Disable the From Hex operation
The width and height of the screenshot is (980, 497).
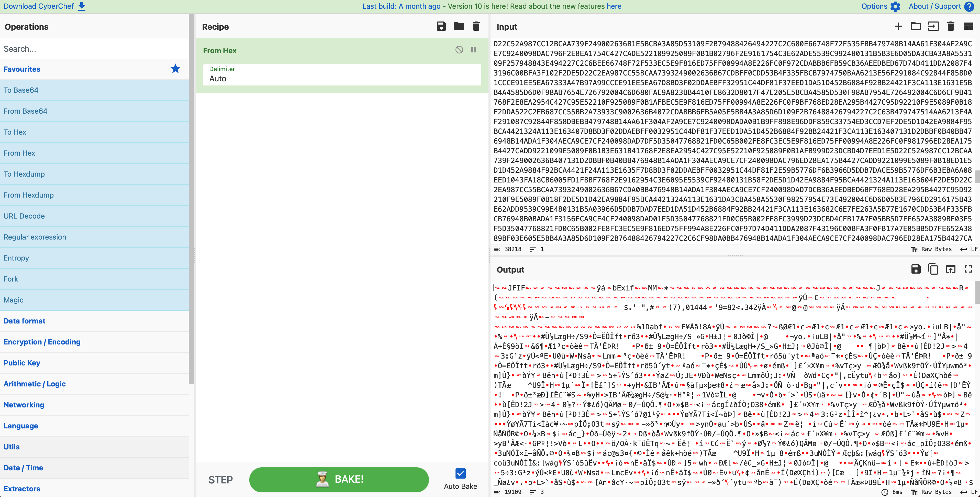[459, 50]
